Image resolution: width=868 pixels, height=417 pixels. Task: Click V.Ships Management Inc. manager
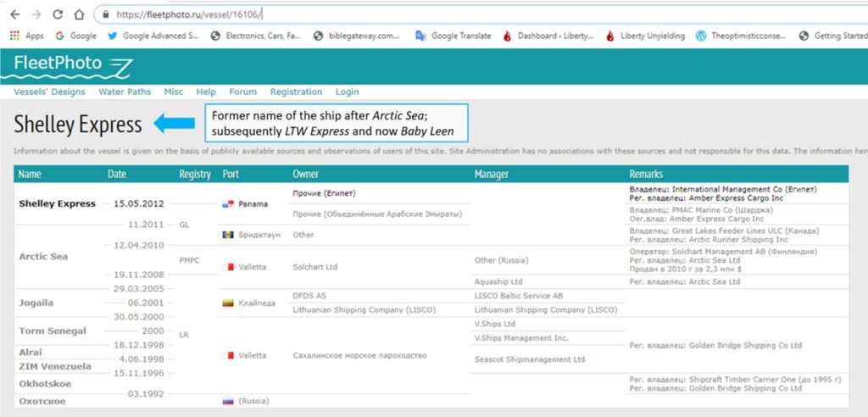coord(521,338)
